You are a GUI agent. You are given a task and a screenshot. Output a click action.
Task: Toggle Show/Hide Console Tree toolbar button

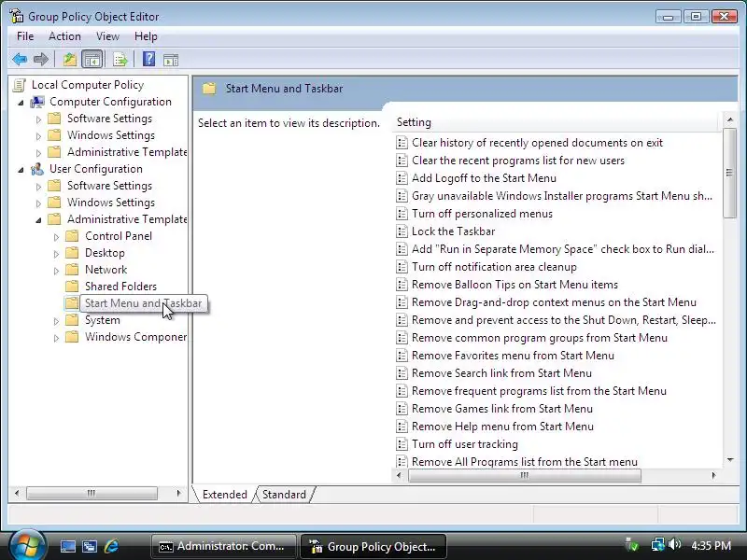[x=92, y=60]
